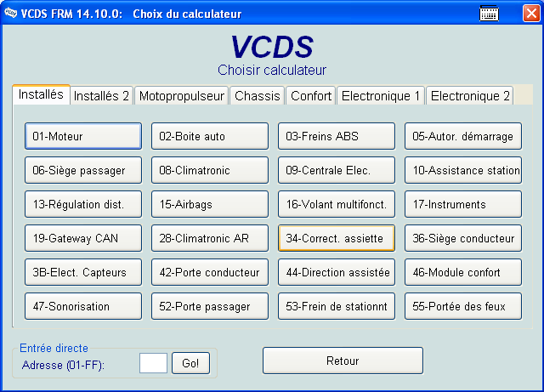Open 05-Autor. démarrage module
This screenshot has width=544, height=392.
coord(463,136)
